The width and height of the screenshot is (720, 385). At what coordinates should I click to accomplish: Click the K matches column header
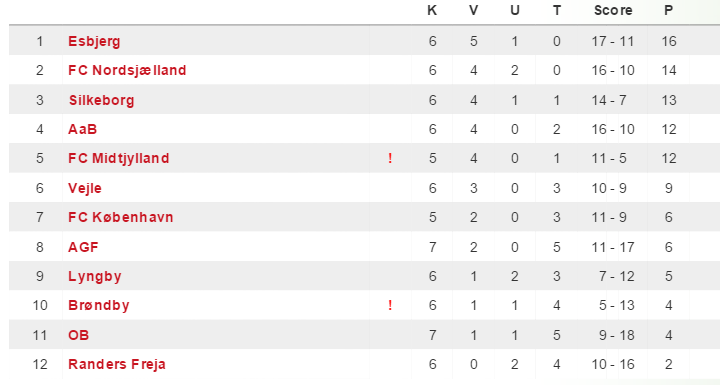pos(432,10)
